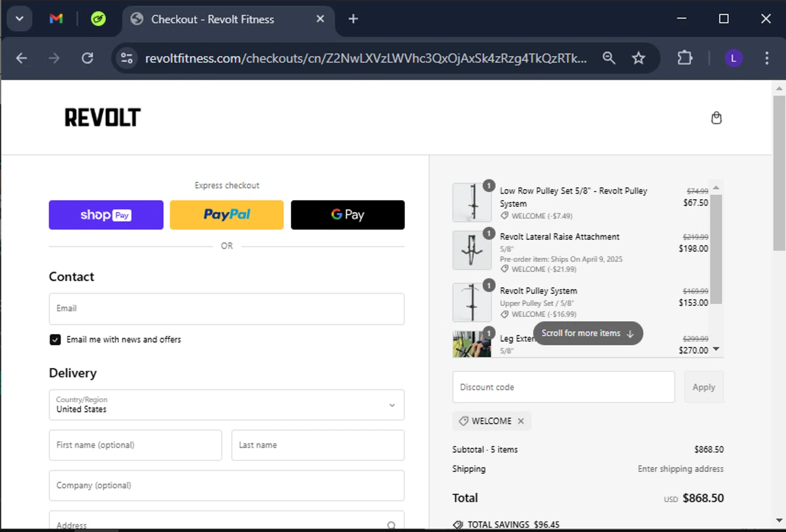Reload the checkout page
This screenshot has height=532, width=786.
click(x=88, y=58)
